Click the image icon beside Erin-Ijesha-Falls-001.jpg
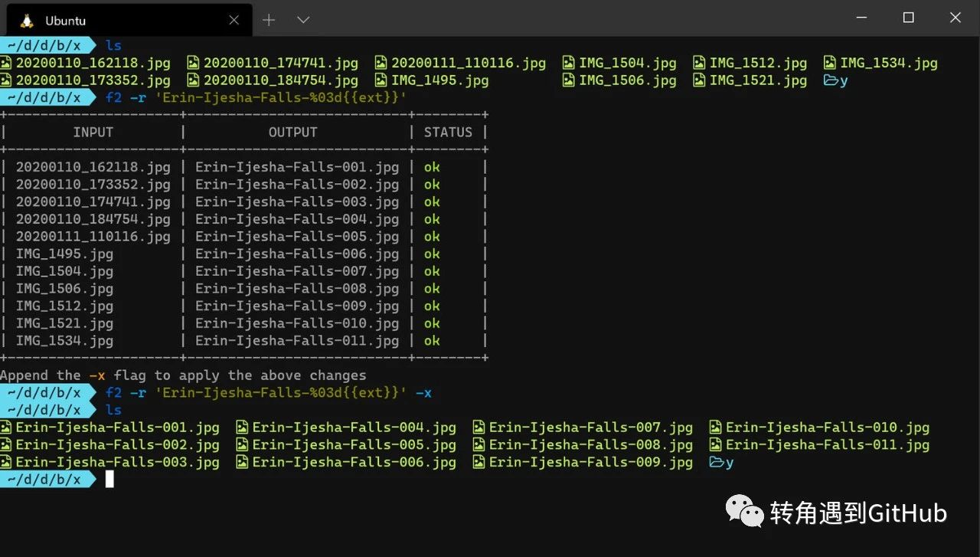Screen dimensions: 980x557 pyautogui.click(x=6, y=428)
